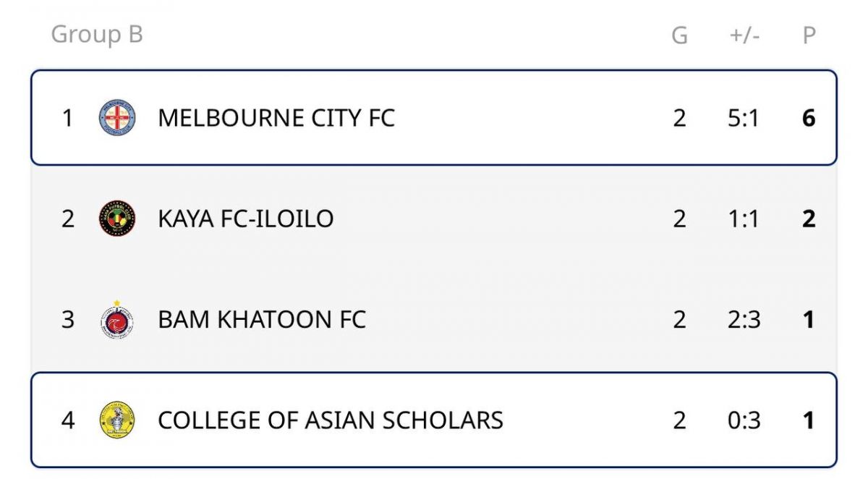This screenshot has width=868, height=479.
Task: Select Kaya FC-Iloilo's 1:1 goal record
Action: pos(744,218)
